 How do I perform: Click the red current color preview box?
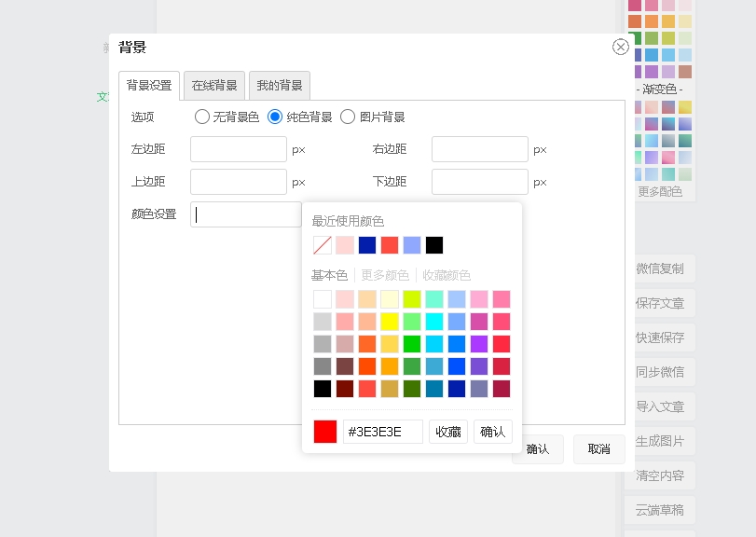(325, 432)
